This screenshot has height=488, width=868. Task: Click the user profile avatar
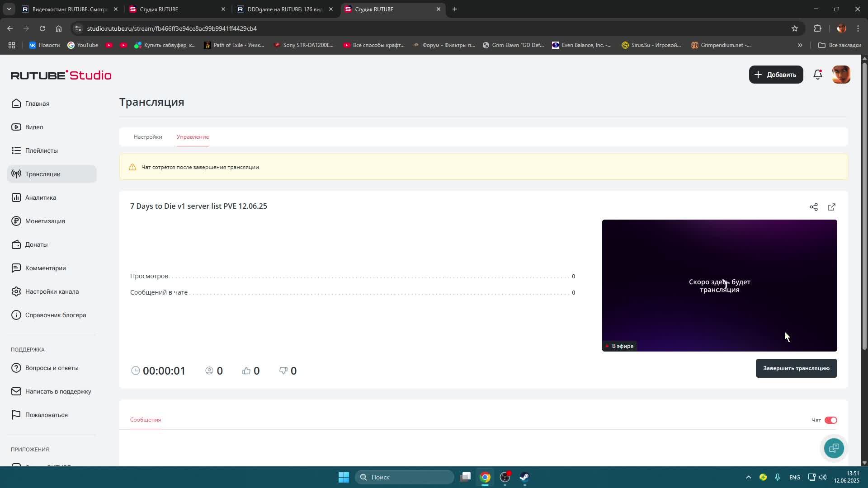tap(841, 75)
